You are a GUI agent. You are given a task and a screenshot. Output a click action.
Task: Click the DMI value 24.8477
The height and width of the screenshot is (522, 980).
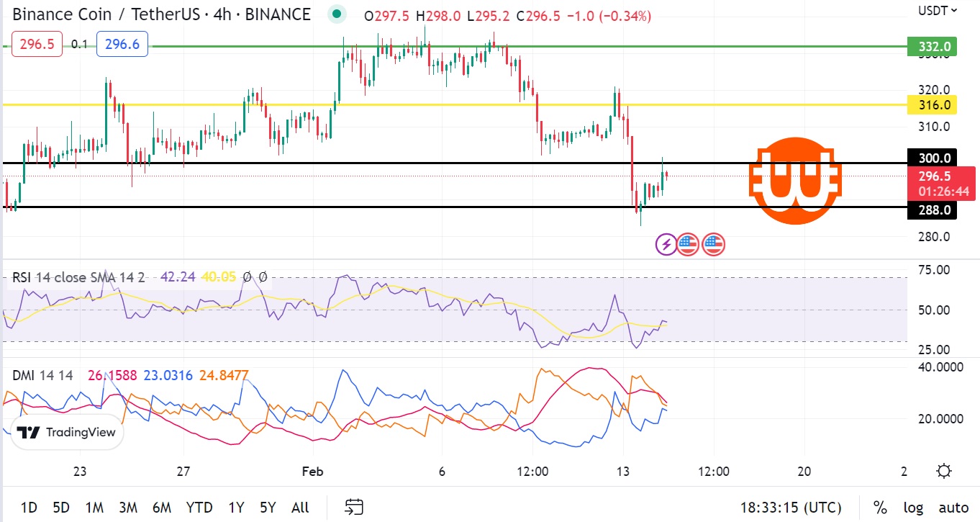click(x=223, y=375)
